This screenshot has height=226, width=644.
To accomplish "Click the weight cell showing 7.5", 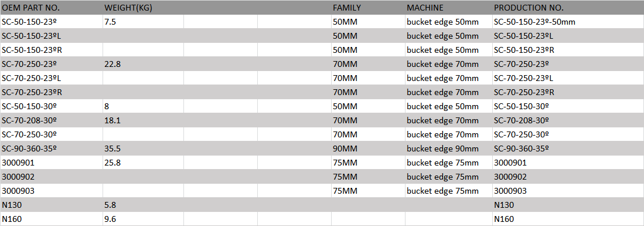I will point(144,22).
